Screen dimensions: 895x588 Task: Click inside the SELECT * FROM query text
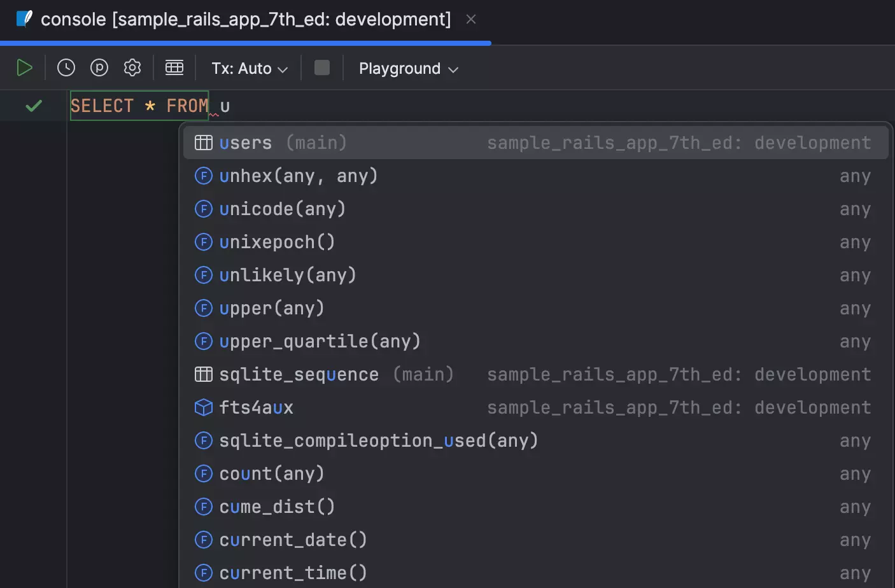tap(139, 106)
